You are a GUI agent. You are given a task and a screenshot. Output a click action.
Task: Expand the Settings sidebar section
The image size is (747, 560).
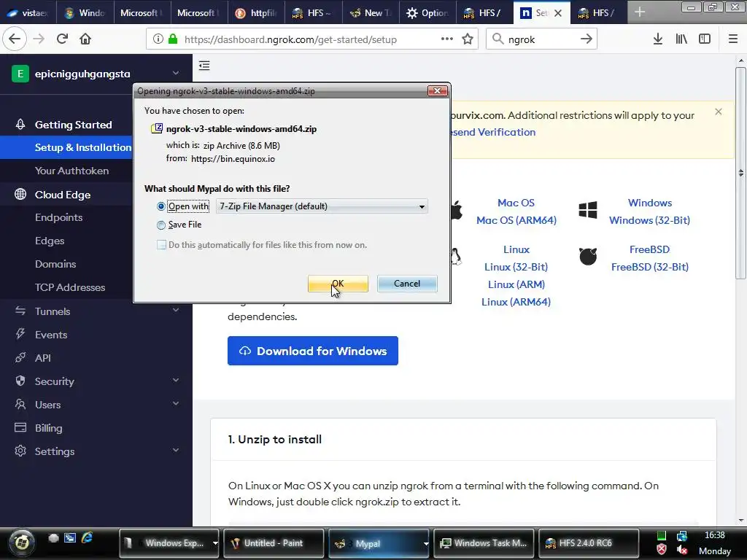(176, 450)
